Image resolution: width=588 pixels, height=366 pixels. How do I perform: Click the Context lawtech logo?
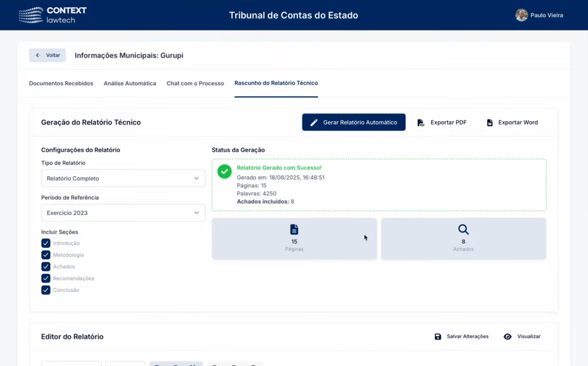(52, 15)
